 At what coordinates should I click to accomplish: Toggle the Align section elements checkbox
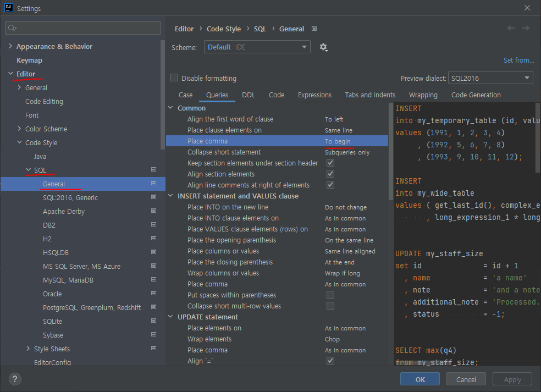(330, 174)
